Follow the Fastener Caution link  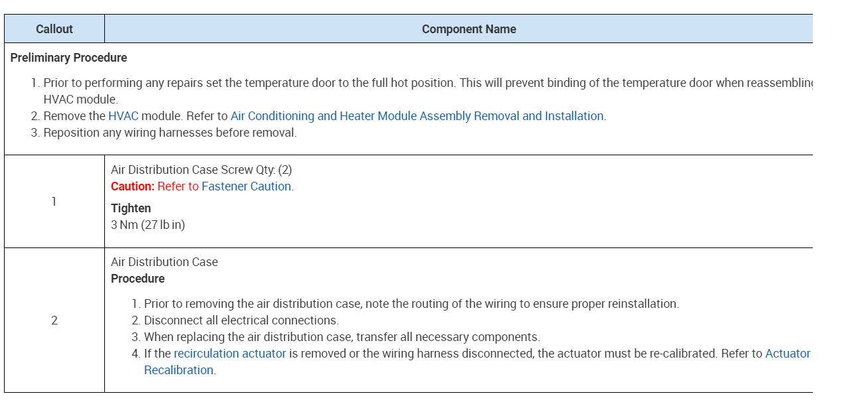point(246,186)
